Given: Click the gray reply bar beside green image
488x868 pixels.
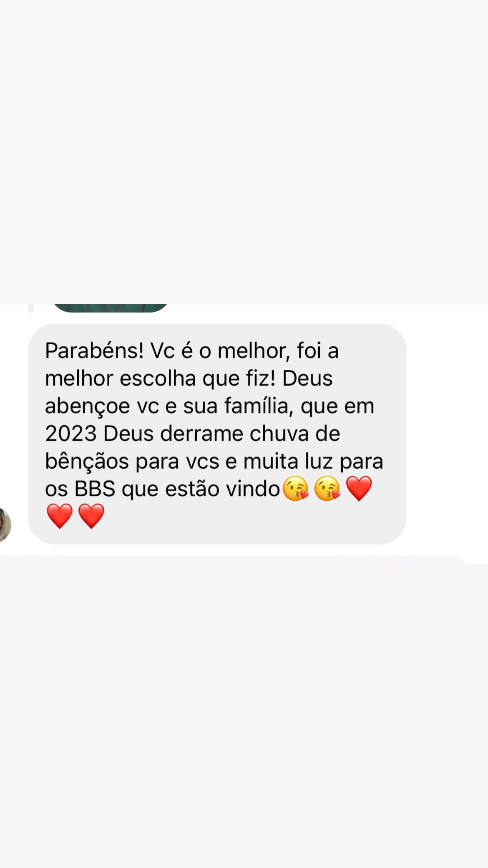Looking at the screenshot, I should tap(30, 308).
